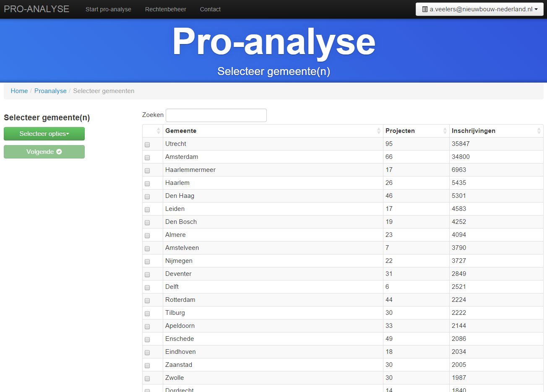Check the Eindhoven row checkbox
This screenshot has height=392, width=547.
pos(147,352)
